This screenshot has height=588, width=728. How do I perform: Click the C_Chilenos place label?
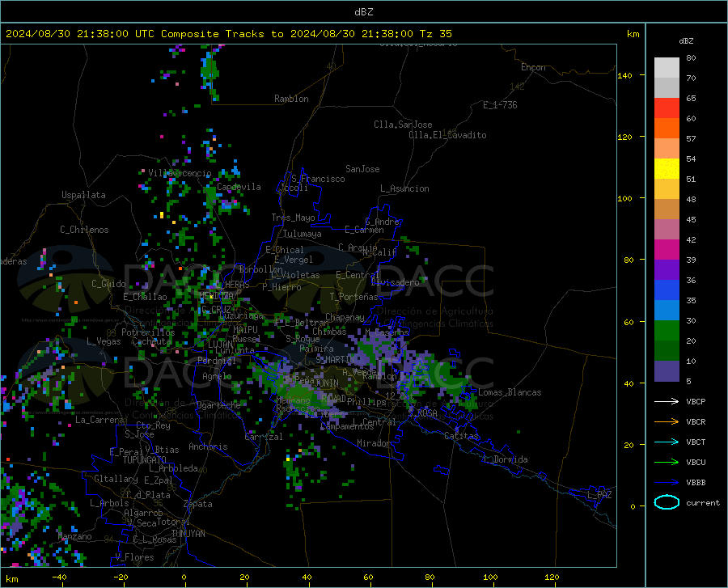tap(84, 230)
